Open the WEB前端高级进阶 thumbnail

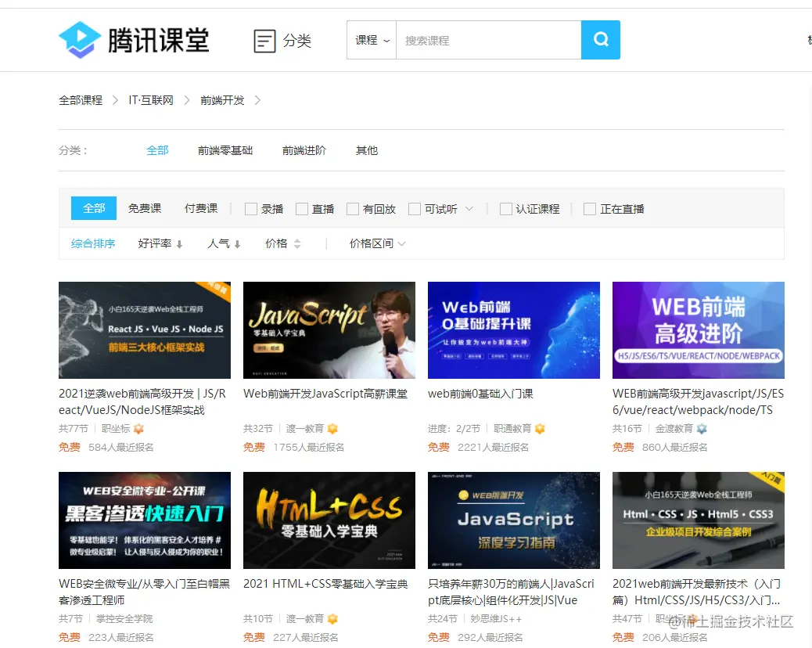698,330
